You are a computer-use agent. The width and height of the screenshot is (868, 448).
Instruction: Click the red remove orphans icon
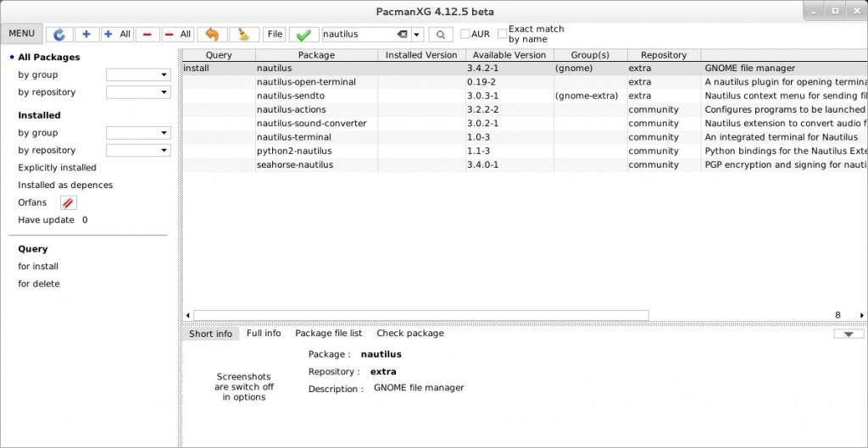coord(69,203)
